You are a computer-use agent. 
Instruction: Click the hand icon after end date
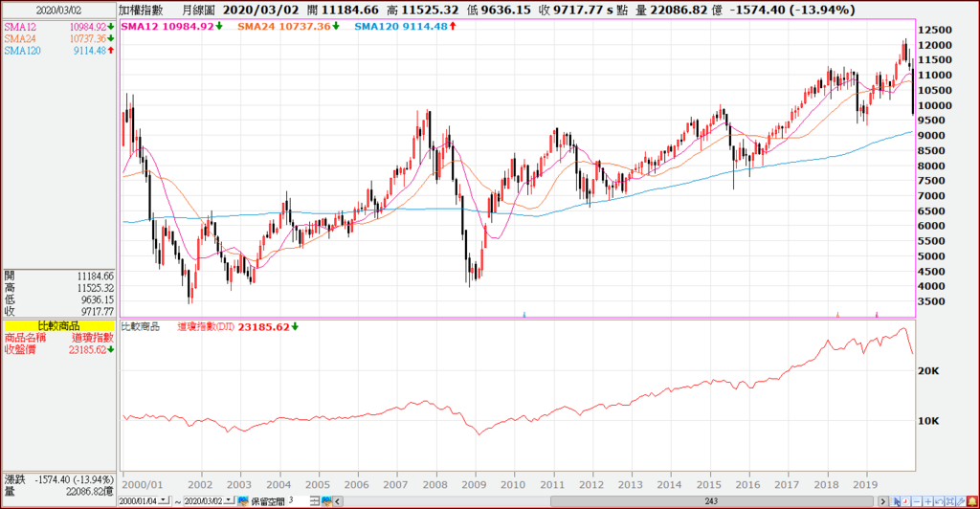pos(243,501)
